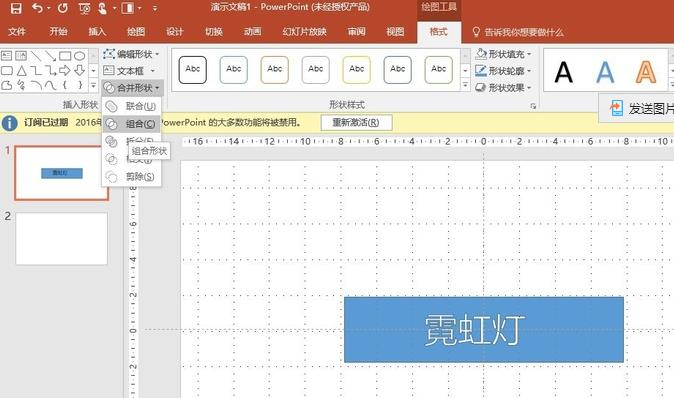Image resolution: width=674 pixels, height=398 pixels.
Task: Click the 重新激活(R) button
Action: click(356, 122)
